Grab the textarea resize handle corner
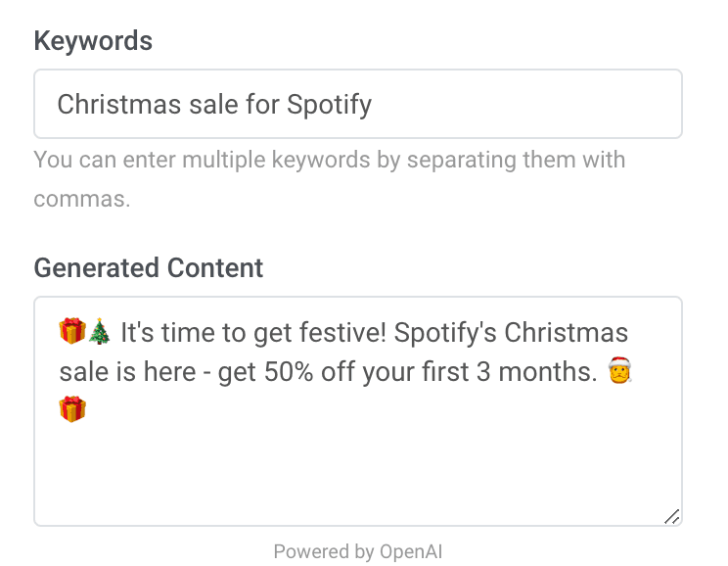The image size is (728, 566). pos(671,516)
